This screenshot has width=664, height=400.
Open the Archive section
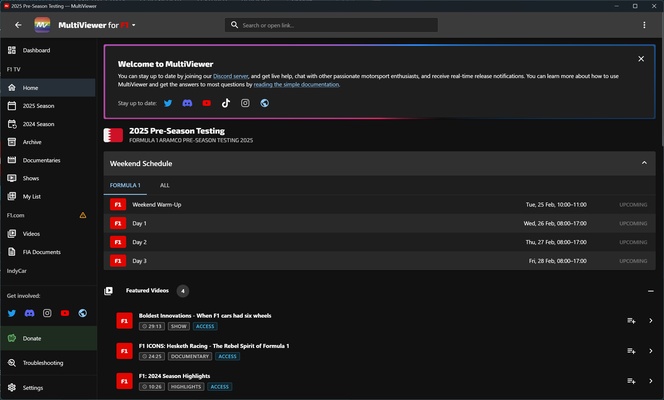[x=48, y=142]
